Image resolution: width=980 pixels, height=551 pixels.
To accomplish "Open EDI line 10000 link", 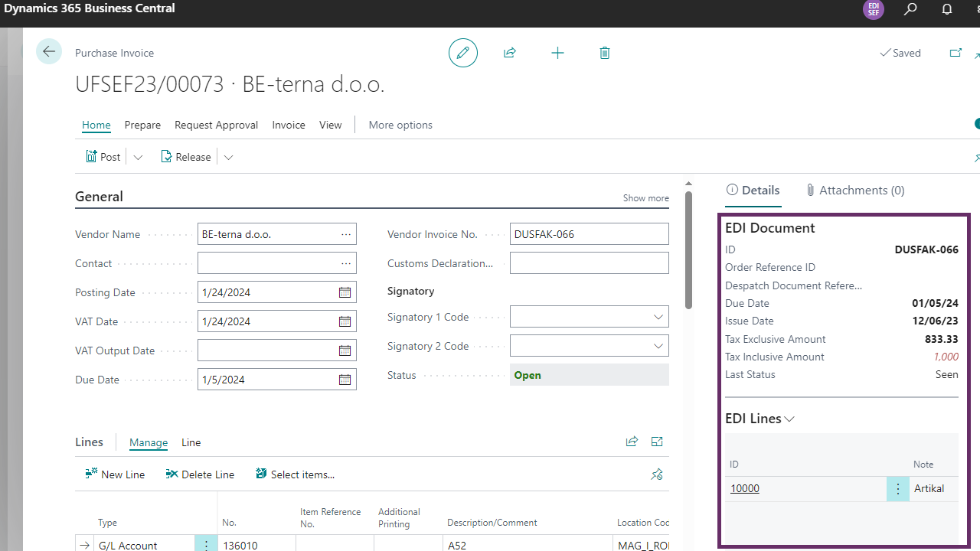I will pyautogui.click(x=744, y=487).
